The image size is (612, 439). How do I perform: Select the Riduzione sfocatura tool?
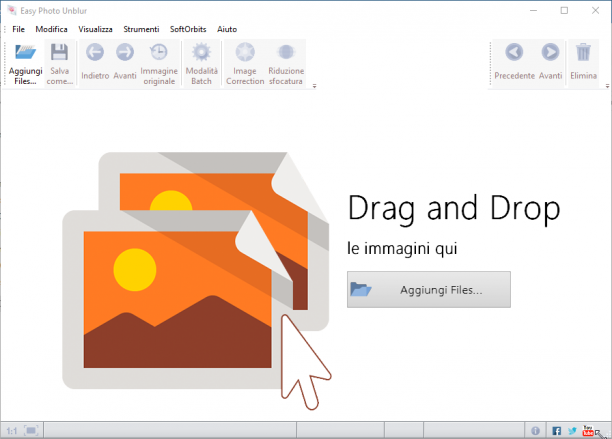286,52
